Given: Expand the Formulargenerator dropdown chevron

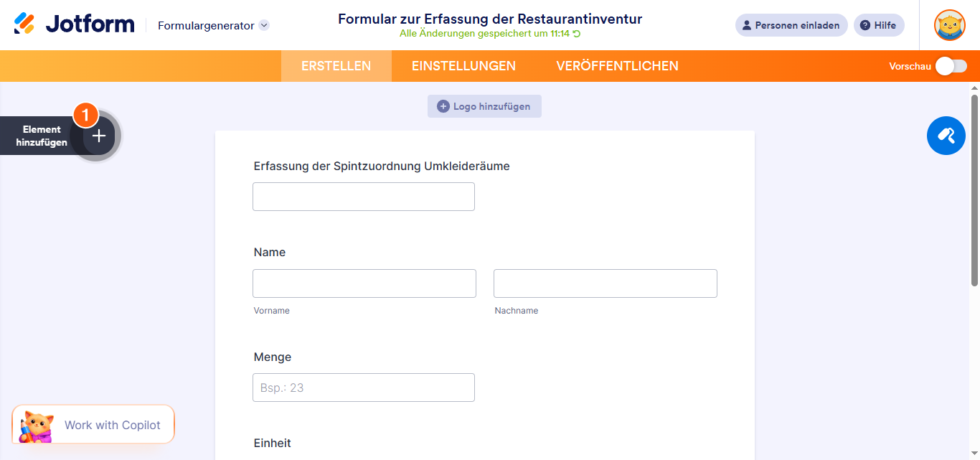Looking at the screenshot, I should [265, 24].
